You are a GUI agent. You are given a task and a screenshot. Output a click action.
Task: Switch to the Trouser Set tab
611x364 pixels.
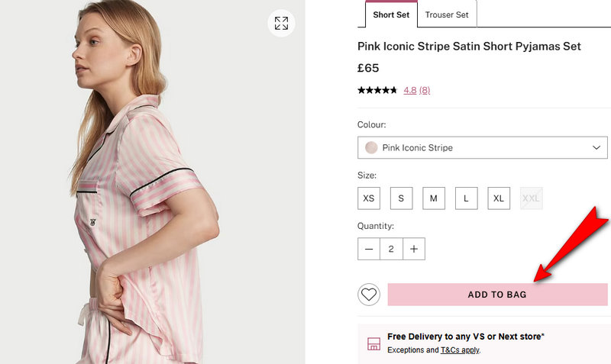point(447,14)
